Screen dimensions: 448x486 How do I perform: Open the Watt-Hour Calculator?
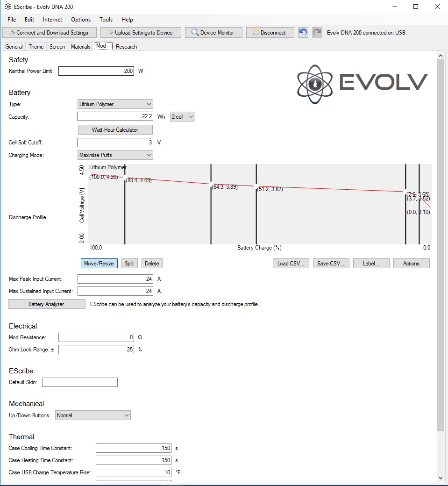pyautogui.click(x=115, y=129)
